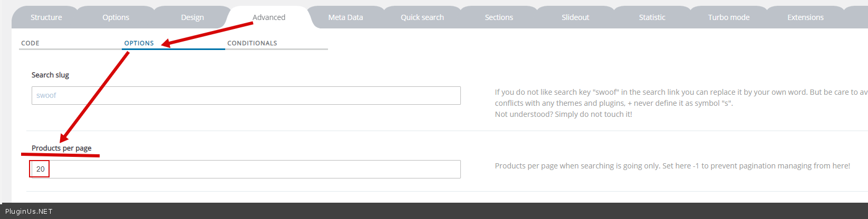Focus the Products per page input field
Viewport: 868px width, 219px height.
tap(246, 169)
